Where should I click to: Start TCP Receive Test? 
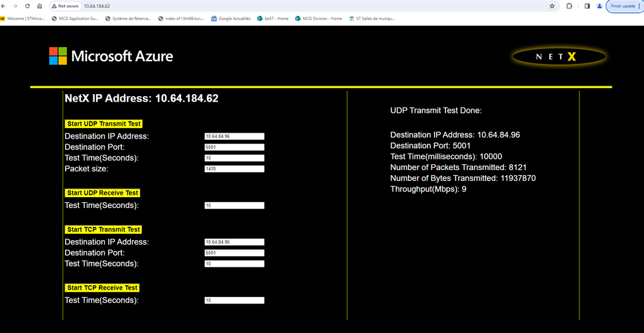coord(102,288)
